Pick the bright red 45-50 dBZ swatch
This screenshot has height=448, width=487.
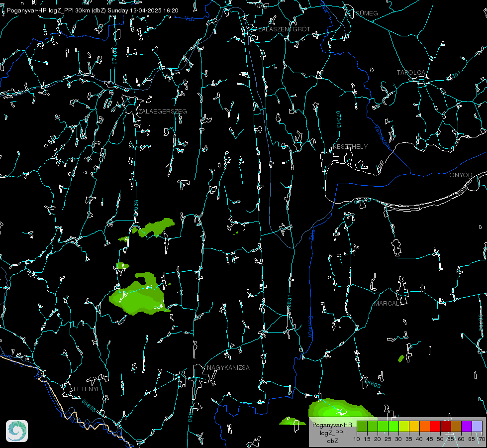(x=435, y=426)
